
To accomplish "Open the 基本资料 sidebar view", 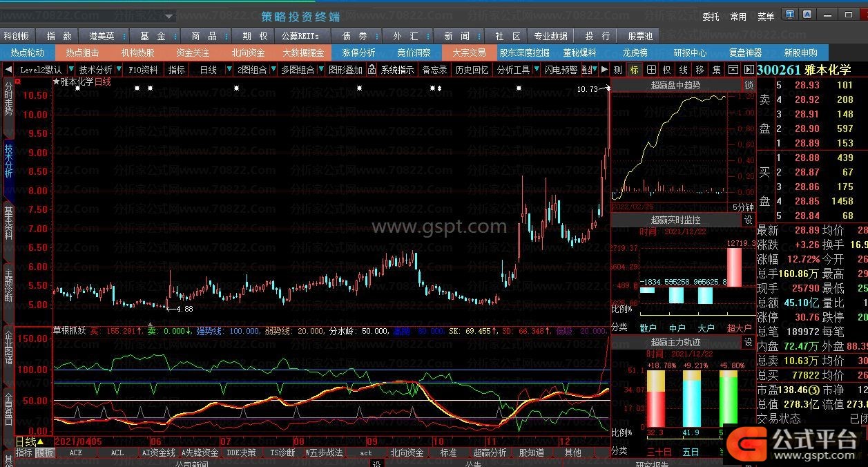I will [8, 223].
